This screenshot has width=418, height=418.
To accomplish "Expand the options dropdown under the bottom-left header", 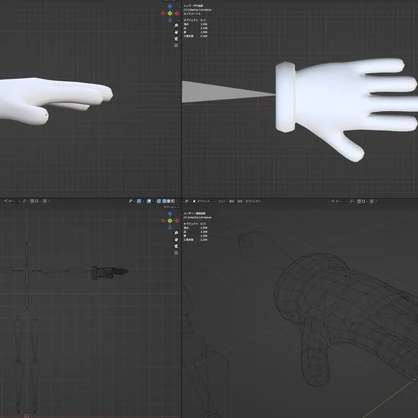I will (171, 207).
